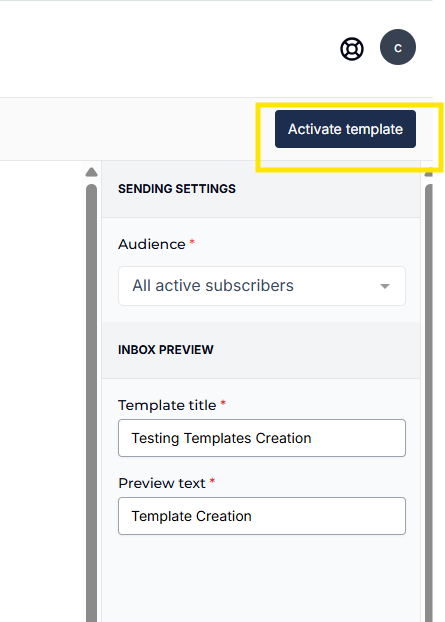Select the INBOX PREVIEW section header
Screen dimensions: 445x622
click(x=166, y=350)
